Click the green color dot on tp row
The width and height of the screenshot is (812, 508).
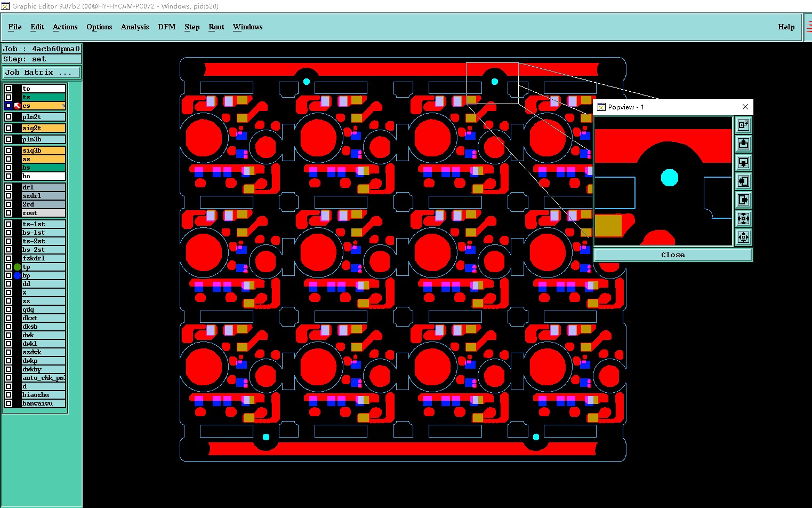(x=17, y=267)
